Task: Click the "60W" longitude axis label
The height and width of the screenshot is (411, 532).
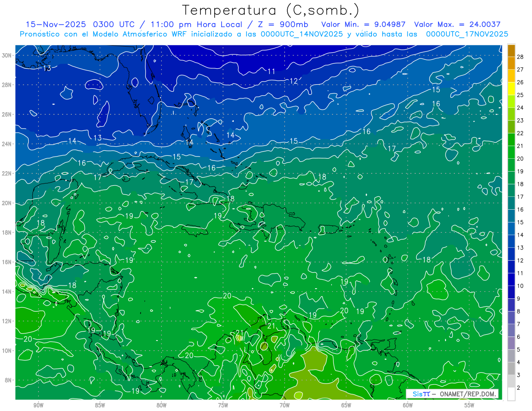Action: (408, 405)
